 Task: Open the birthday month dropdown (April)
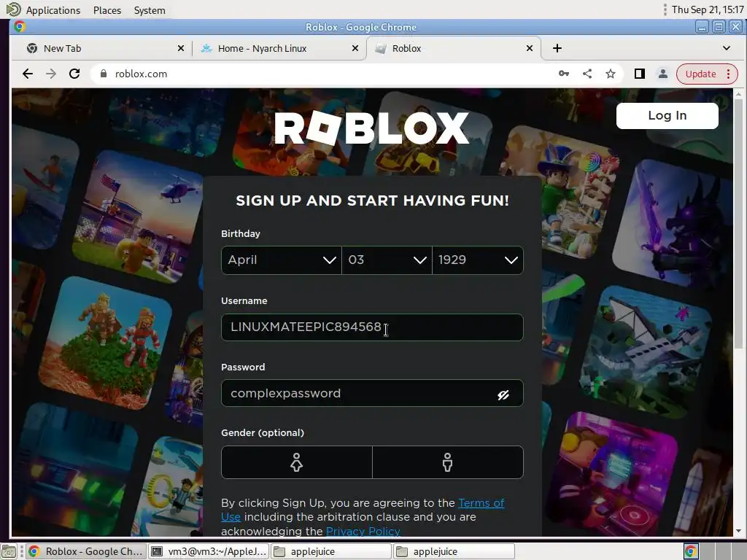[282, 260]
